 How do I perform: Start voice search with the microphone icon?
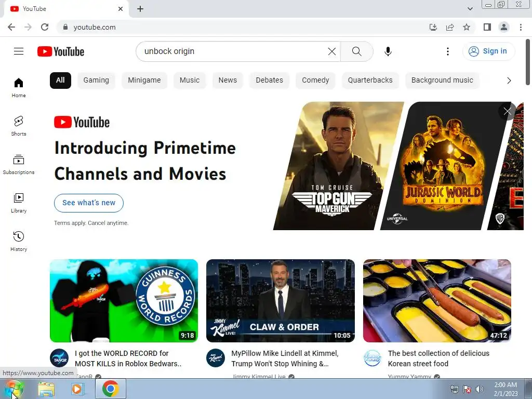[388, 51]
